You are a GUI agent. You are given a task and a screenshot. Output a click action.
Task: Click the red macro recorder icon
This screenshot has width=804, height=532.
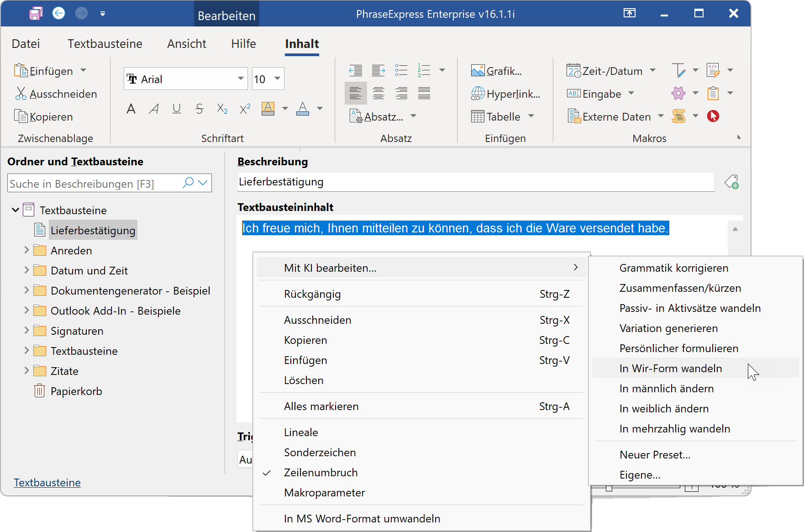tap(713, 116)
